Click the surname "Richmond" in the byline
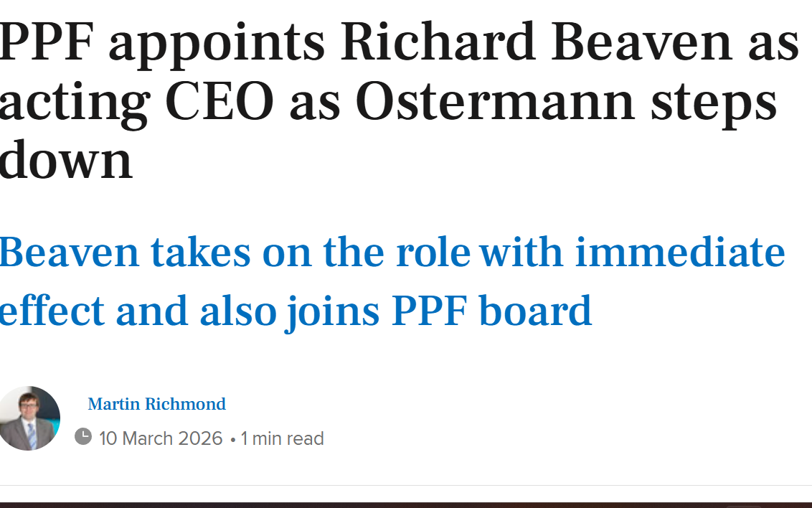 [x=185, y=404]
